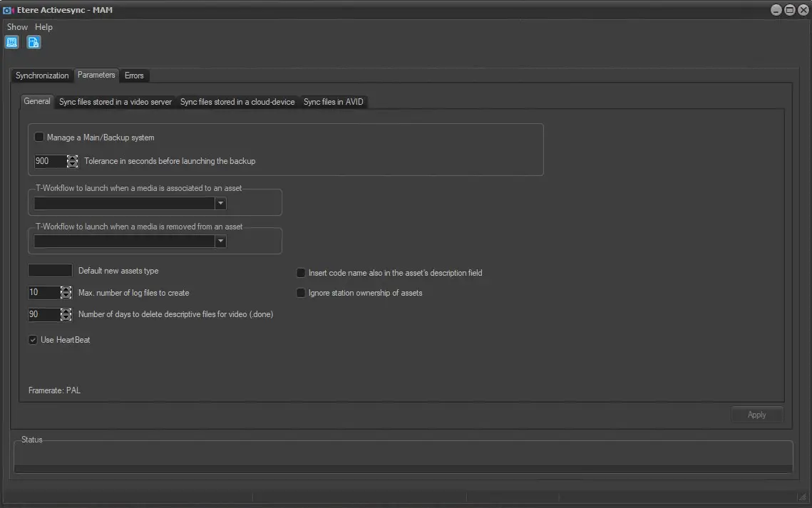Switch to the Synchronization tab
The height and width of the screenshot is (508, 812).
(x=42, y=76)
